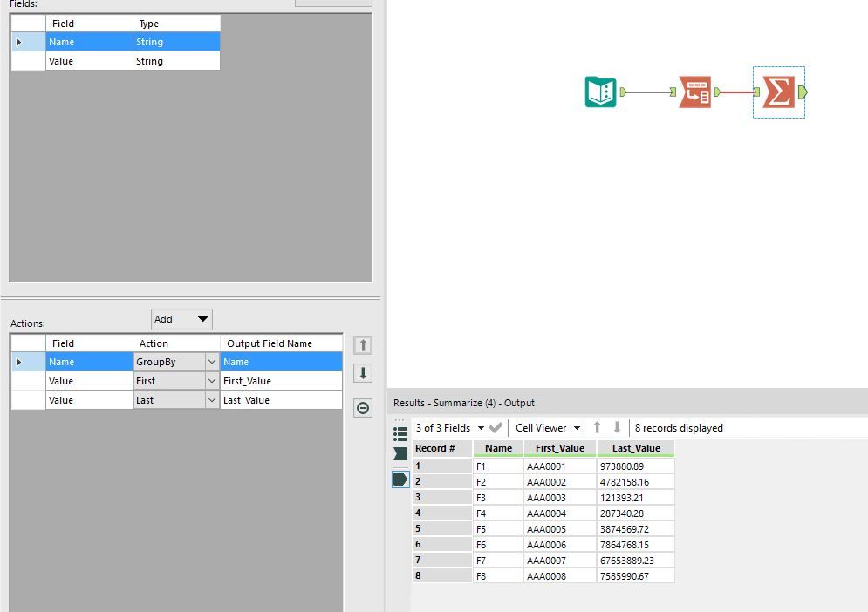Select the Name row in Fields list

pos(116,42)
